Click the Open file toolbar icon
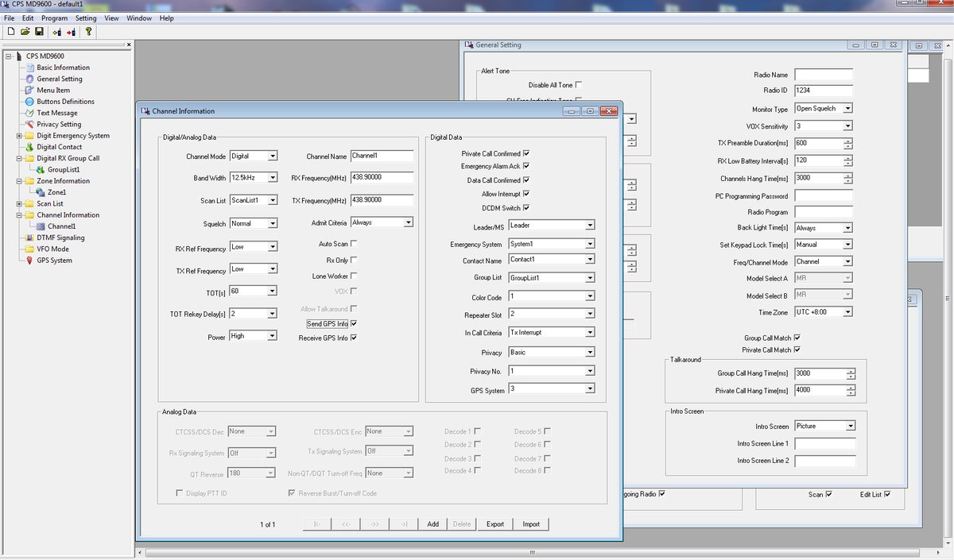This screenshot has width=954, height=560. coord(25,32)
